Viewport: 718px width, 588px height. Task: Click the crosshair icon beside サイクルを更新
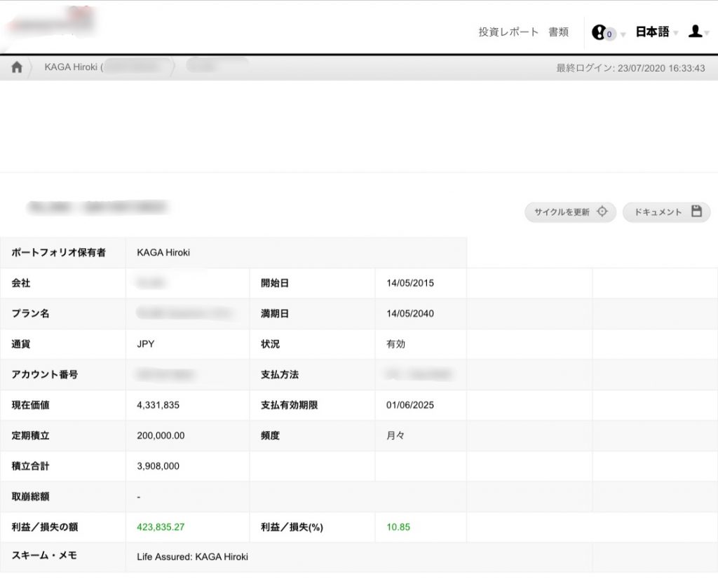[x=602, y=212]
